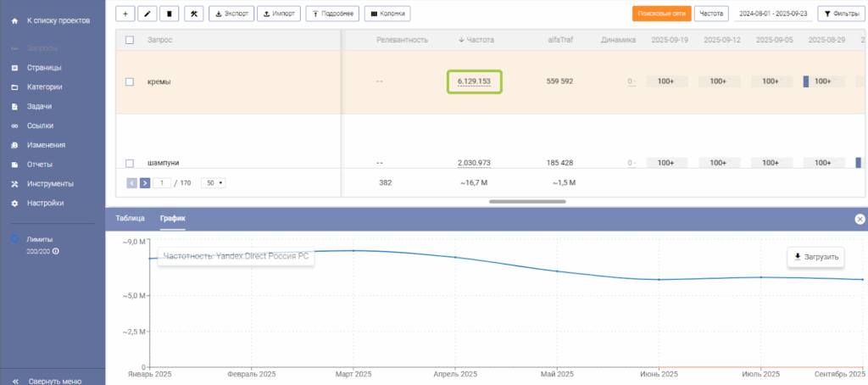
Task: Close the chart panel with X icon
Action: (x=860, y=219)
